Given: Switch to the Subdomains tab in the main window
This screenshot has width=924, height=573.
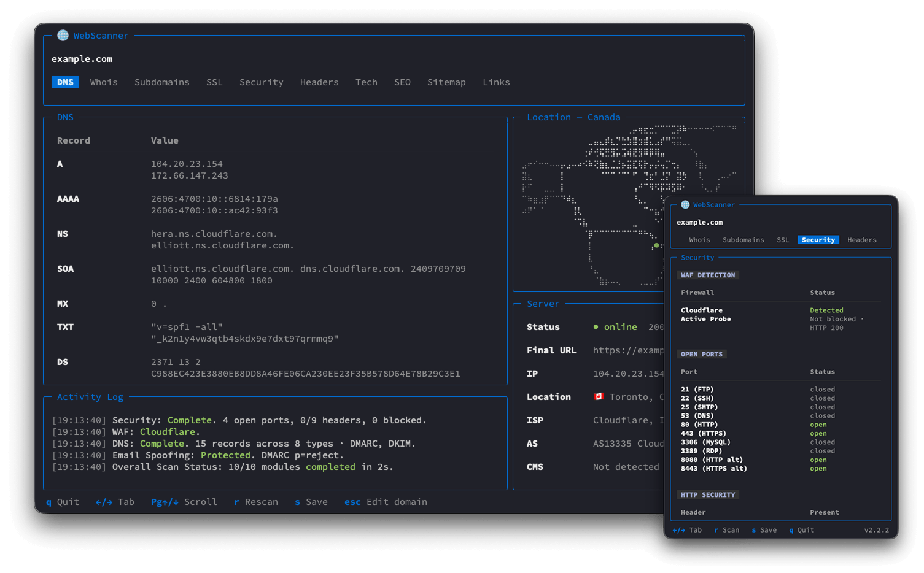Looking at the screenshot, I should coord(162,82).
